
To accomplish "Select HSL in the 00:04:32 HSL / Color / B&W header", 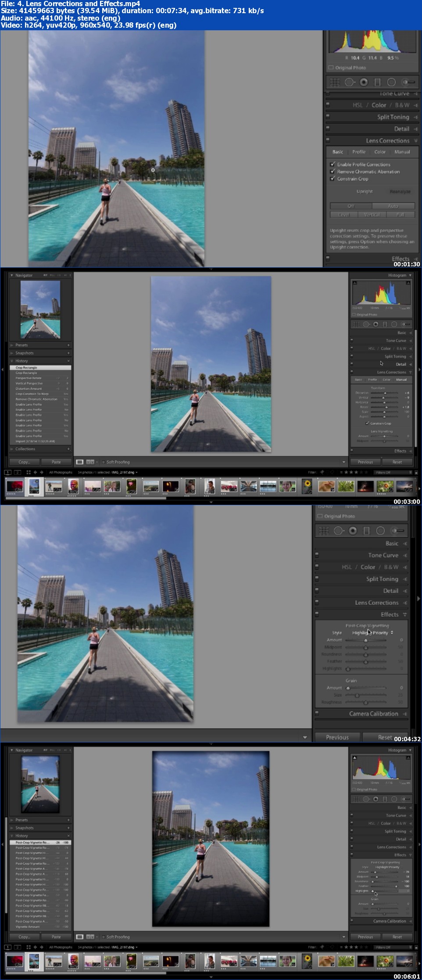I will (x=347, y=567).
